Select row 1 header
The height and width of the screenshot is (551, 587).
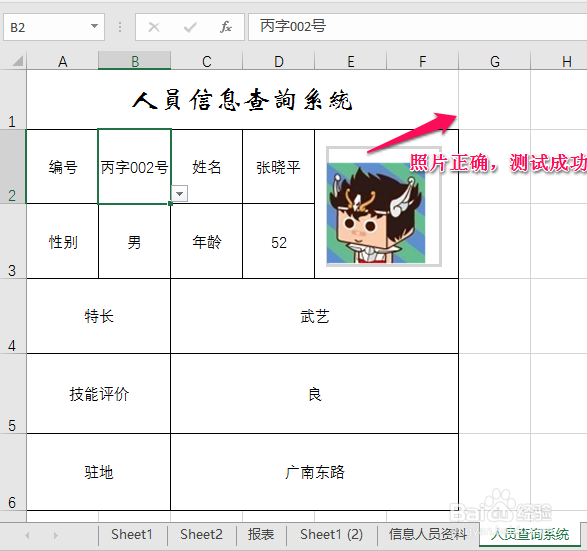pos(13,100)
